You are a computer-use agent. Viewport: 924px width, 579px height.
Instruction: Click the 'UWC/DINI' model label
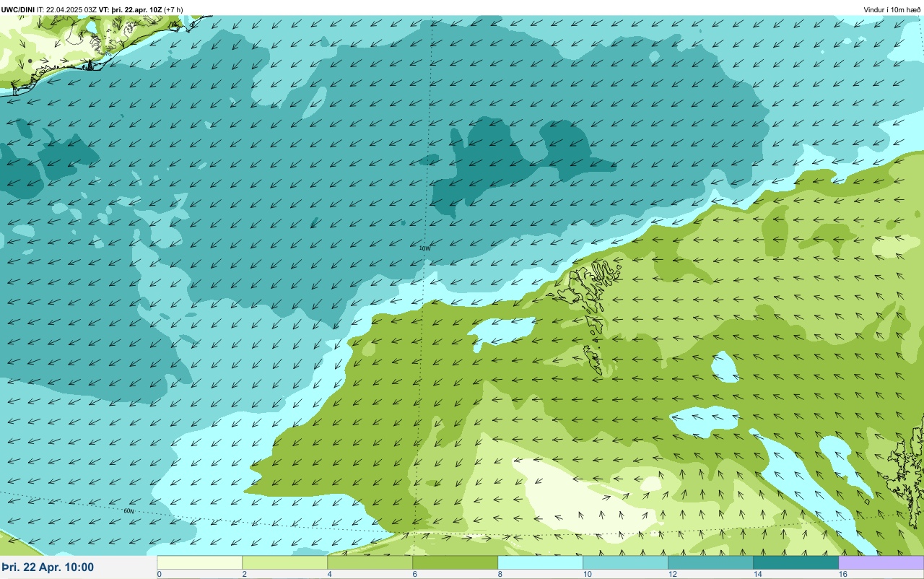(18, 9)
